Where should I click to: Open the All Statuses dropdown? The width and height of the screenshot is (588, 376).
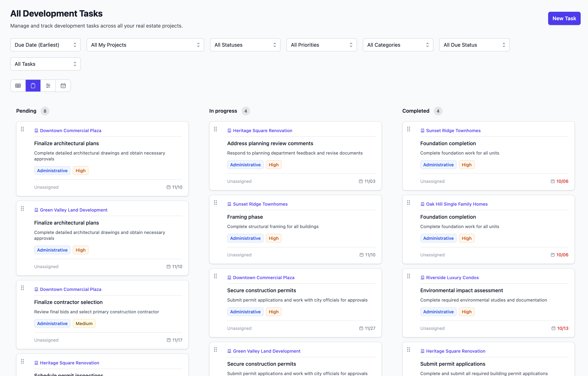click(245, 45)
